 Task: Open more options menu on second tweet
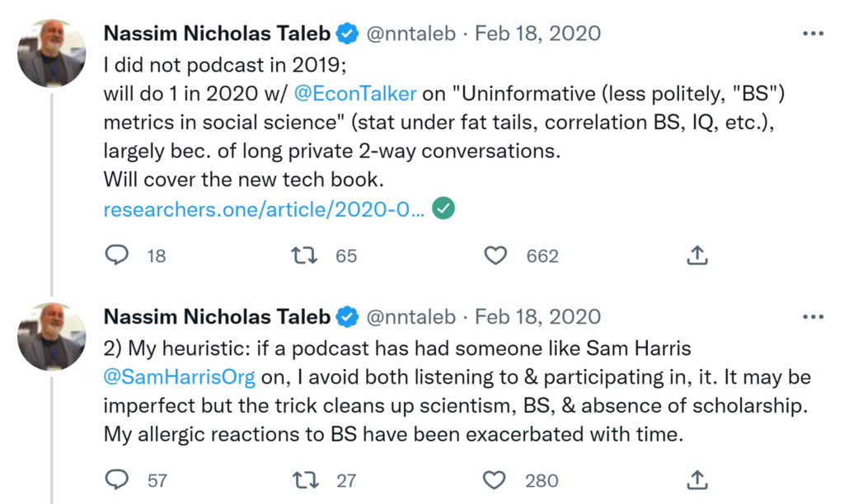click(813, 316)
